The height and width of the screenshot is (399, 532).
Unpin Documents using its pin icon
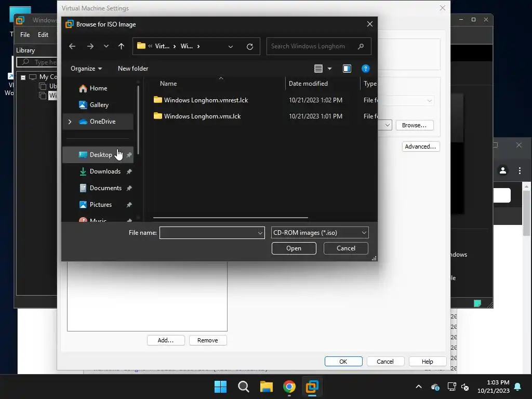coord(129,188)
